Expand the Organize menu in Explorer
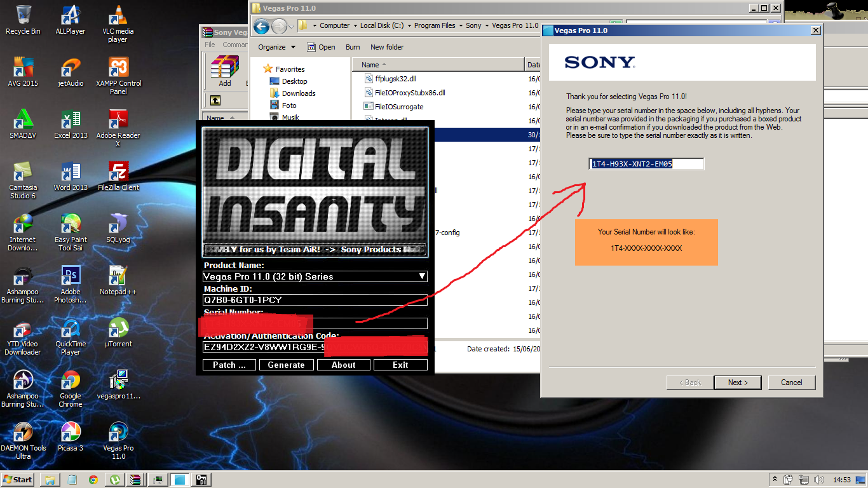868x488 pixels. [x=276, y=47]
